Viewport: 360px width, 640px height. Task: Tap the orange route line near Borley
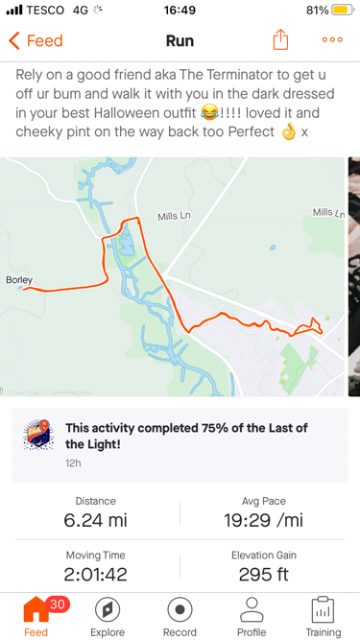(65, 288)
